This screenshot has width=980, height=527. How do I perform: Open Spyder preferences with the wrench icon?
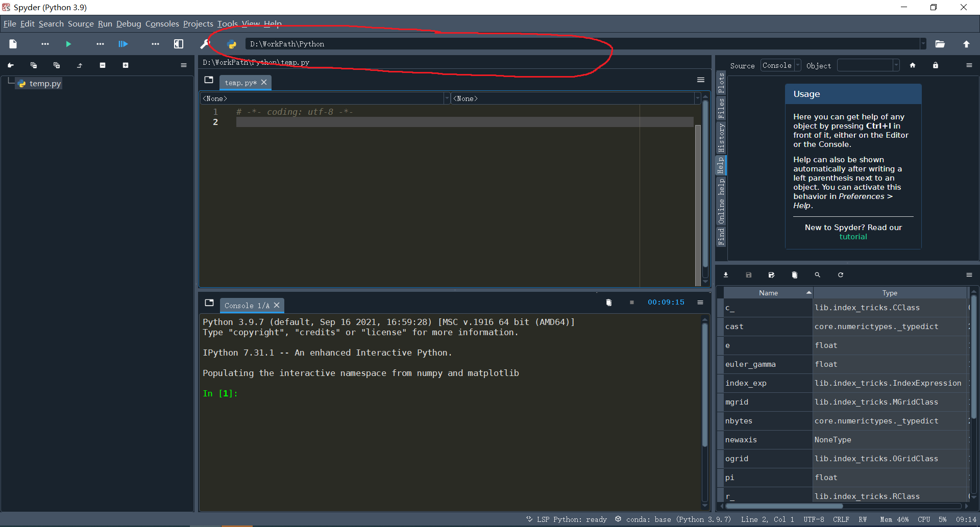(204, 44)
